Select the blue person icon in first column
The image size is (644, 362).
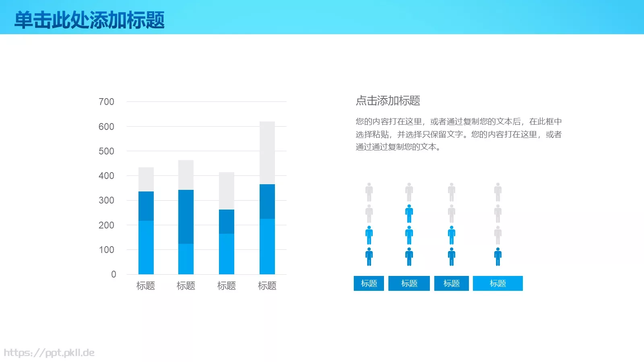369,234
